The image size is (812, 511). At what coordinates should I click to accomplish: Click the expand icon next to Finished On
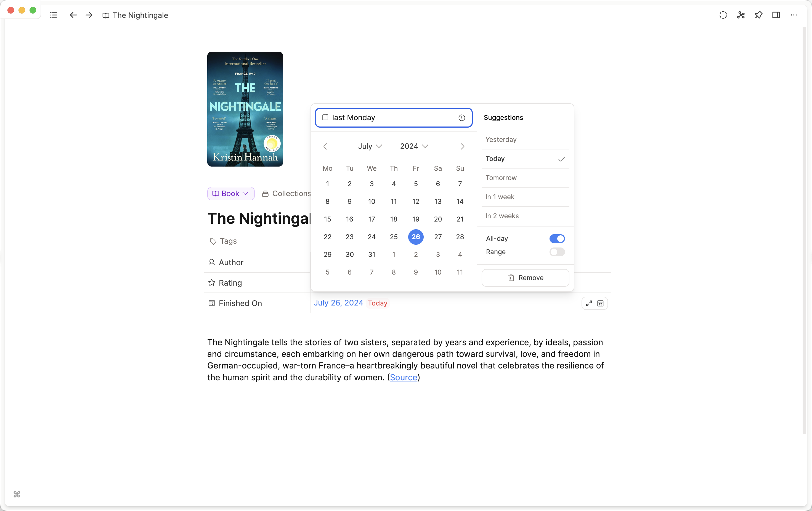(x=588, y=303)
